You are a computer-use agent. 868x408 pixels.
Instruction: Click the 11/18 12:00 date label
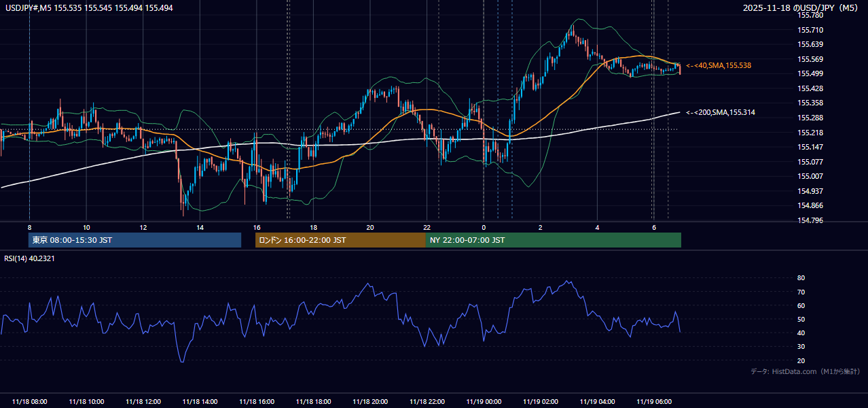[143, 402]
